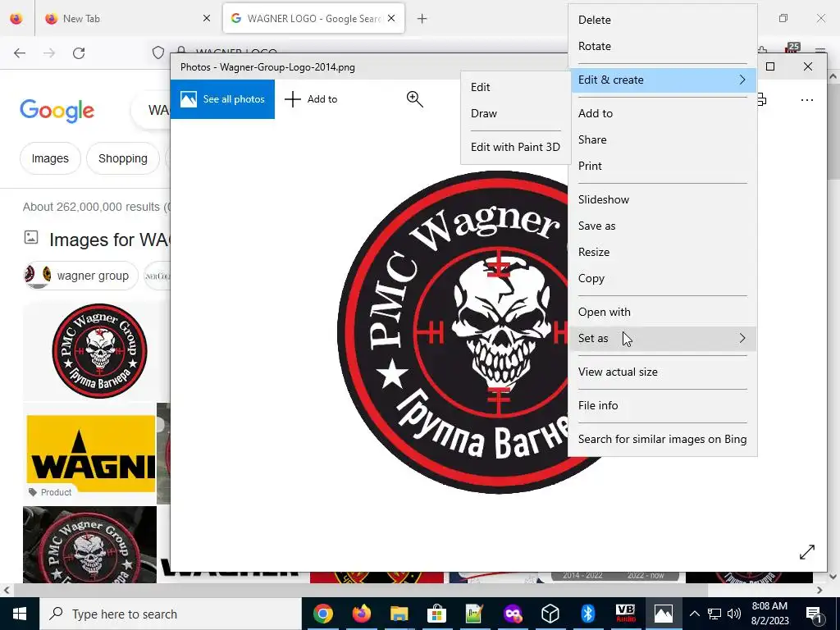Screen dimensions: 840x630
Task: Open Chrome from the taskbar
Action: (323, 614)
